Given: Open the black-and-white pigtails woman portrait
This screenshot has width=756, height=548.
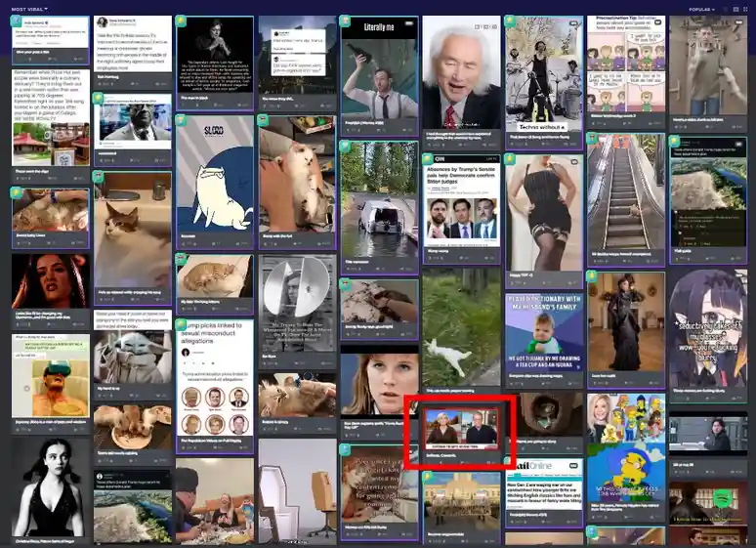Looking at the screenshot, I should pos(51,491).
